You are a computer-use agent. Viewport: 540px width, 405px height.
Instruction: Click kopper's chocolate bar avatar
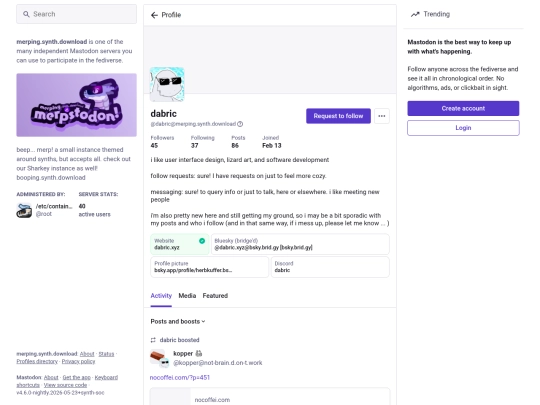pyautogui.click(x=157, y=357)
